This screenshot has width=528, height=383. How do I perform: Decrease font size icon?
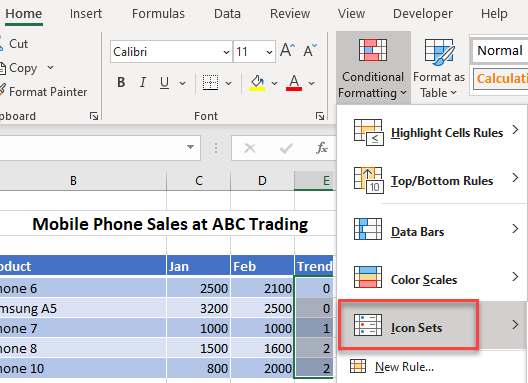point(310,51)
